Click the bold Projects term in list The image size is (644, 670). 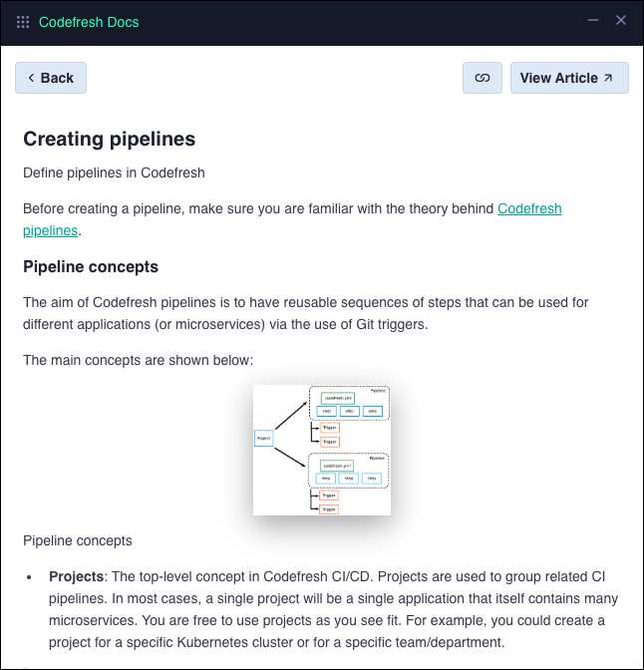click(x=77, y=577)
